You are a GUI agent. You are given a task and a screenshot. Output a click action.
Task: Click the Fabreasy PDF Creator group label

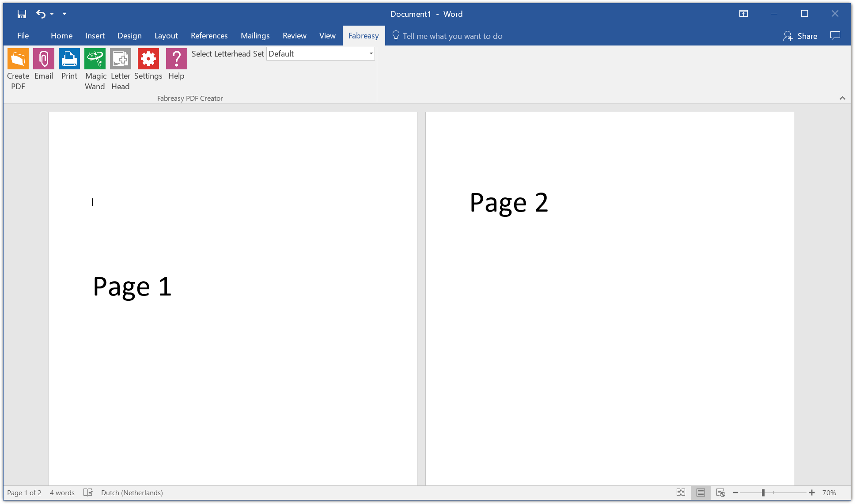(190, 99)
